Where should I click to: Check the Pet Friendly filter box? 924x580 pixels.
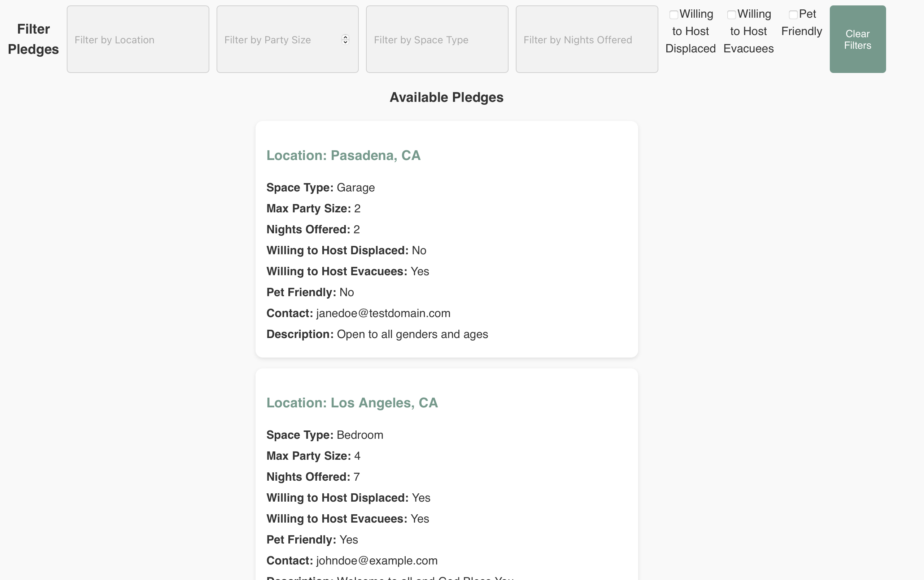point(793,15)
